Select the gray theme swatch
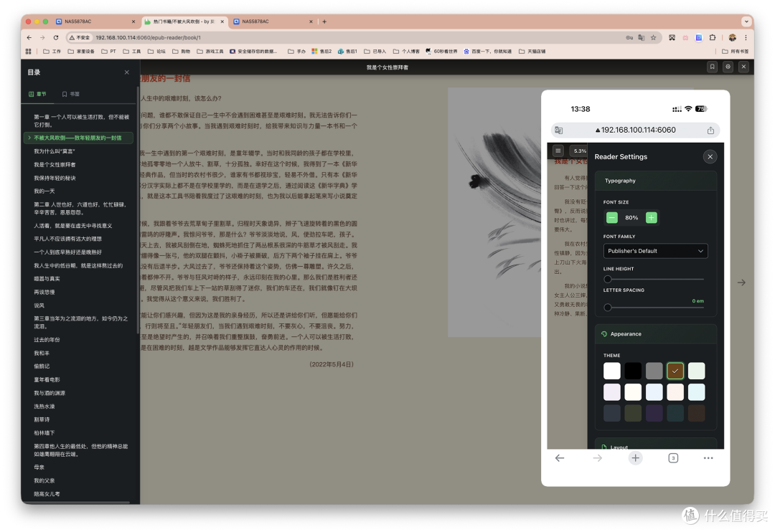 tap(654, 371)
